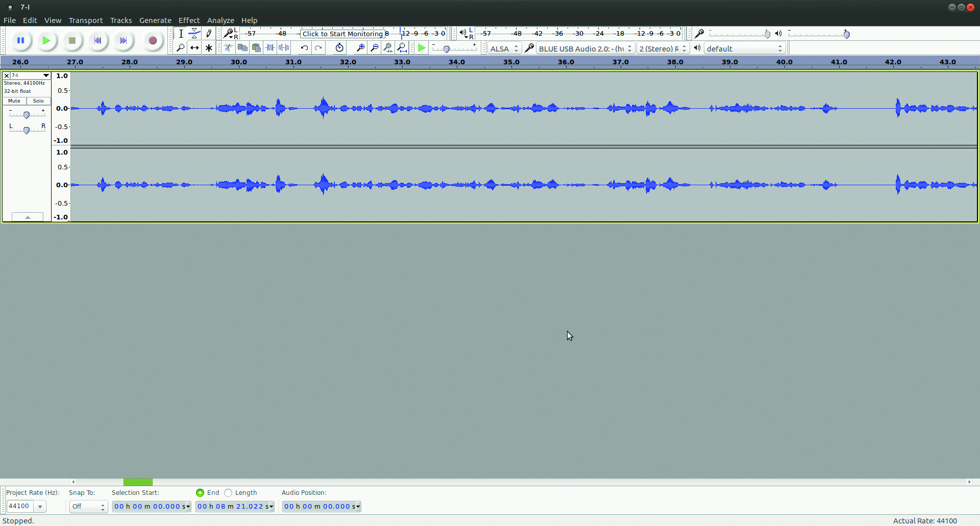Click to start monitoring in record meter

(x=342, y=34)
